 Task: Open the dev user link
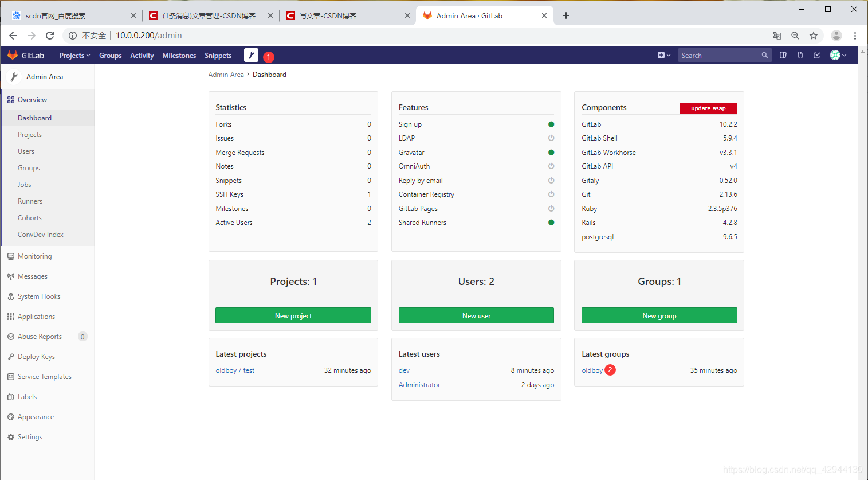pos(404,370)
